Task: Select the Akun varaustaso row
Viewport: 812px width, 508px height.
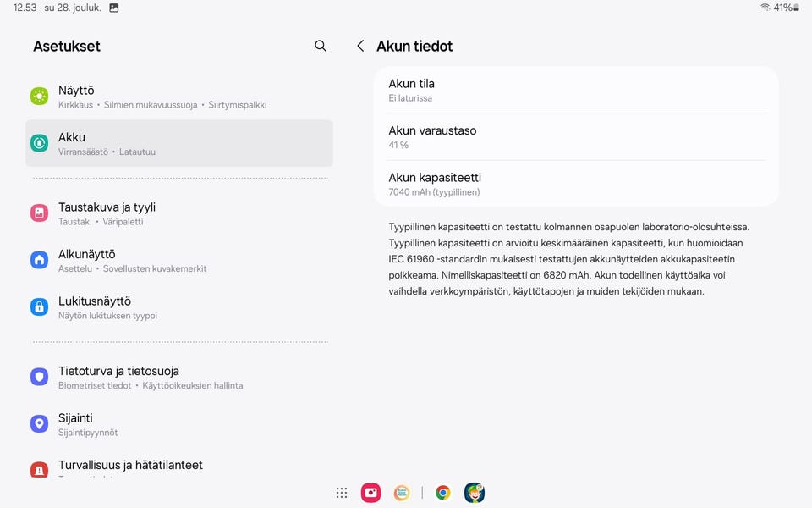Action: [x=576, y=137]
